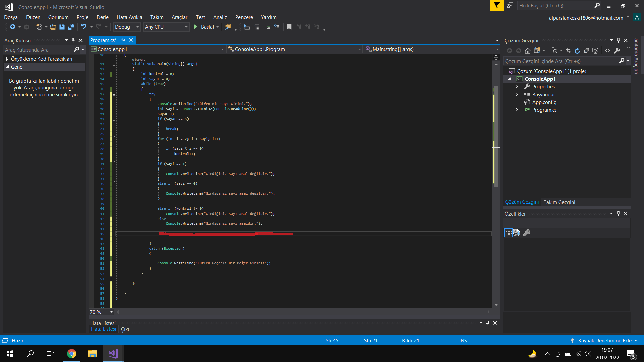Switch to the Takım Gezgini tab
The width and height of the screenshot is (644, 362).
point(559,202)
